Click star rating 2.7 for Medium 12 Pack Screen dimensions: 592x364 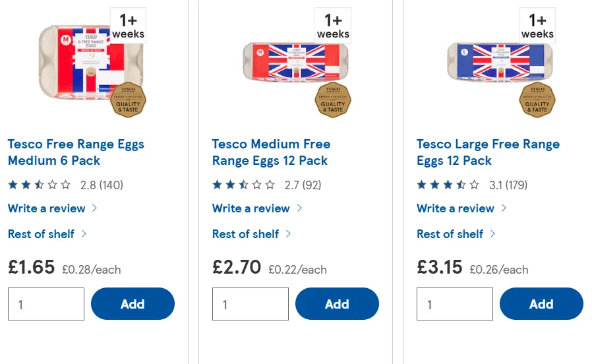click(266, 185)
